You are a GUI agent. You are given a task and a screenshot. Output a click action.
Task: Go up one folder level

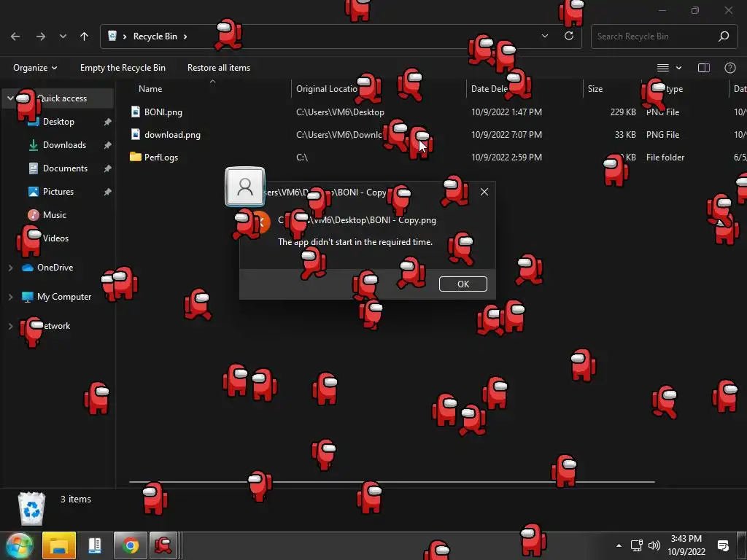coord(85,36)
